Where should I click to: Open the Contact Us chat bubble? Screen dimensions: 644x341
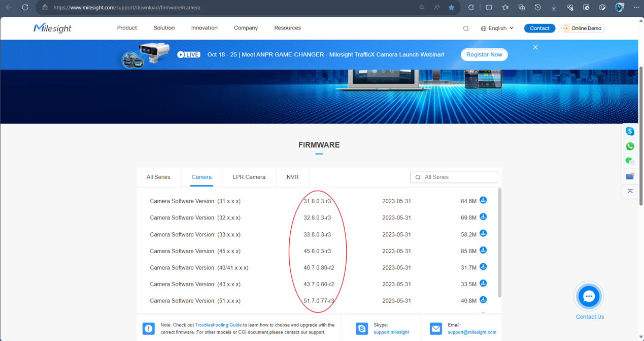click(x=589, y=296)
